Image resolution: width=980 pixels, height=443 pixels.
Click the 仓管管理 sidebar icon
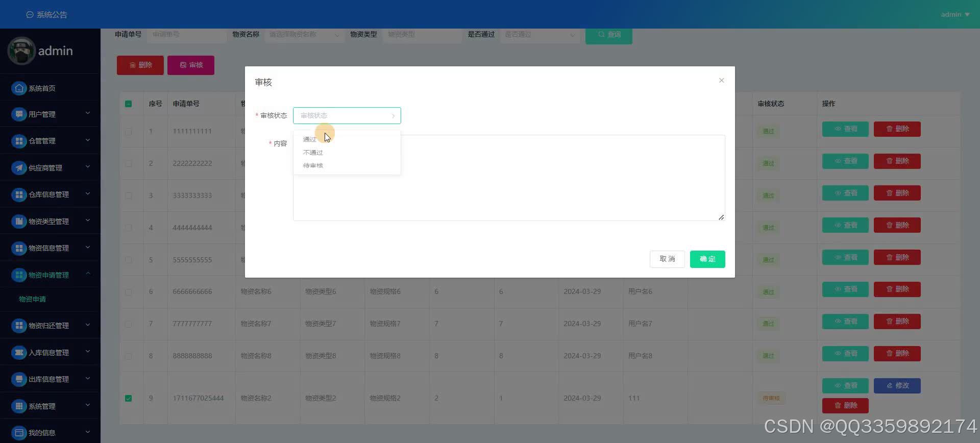point(19,141)
